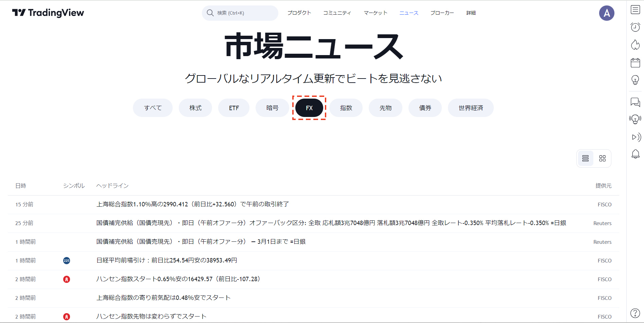Click the Nikkei 225 symbol badge

point(67,261)
